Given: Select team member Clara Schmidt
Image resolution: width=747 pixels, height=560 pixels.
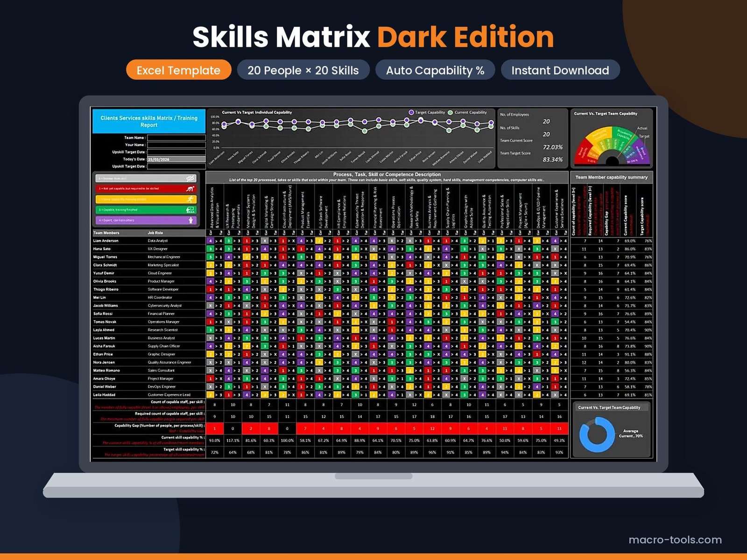Looking at the screenshot, I should coord(105,265).
